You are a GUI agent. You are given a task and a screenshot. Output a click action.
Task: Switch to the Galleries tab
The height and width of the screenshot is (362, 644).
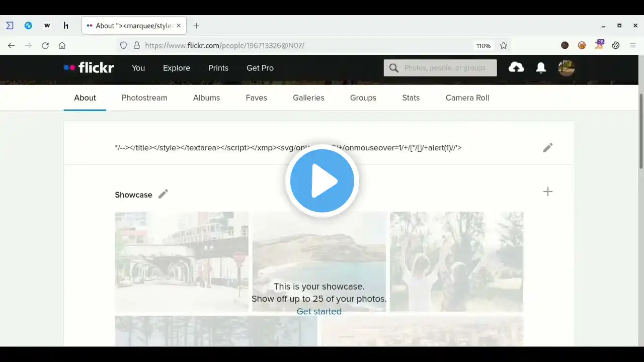(x=308, y=98)
